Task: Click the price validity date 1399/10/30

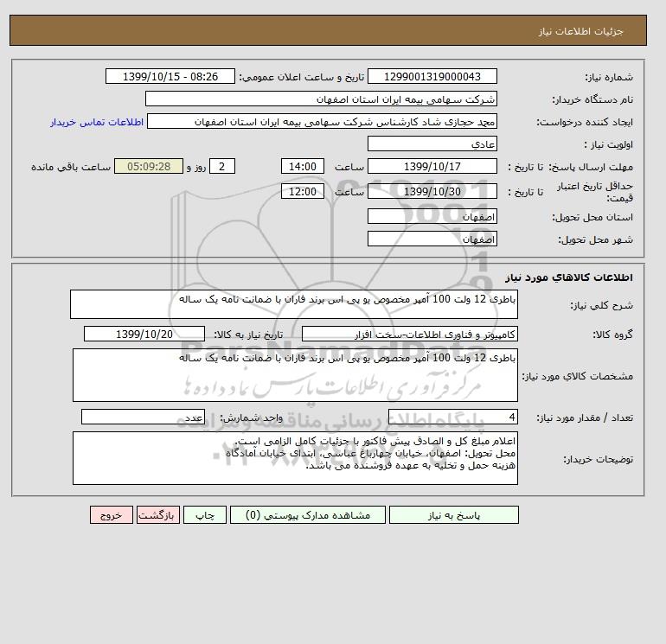Action: click(x=432, y=191)
